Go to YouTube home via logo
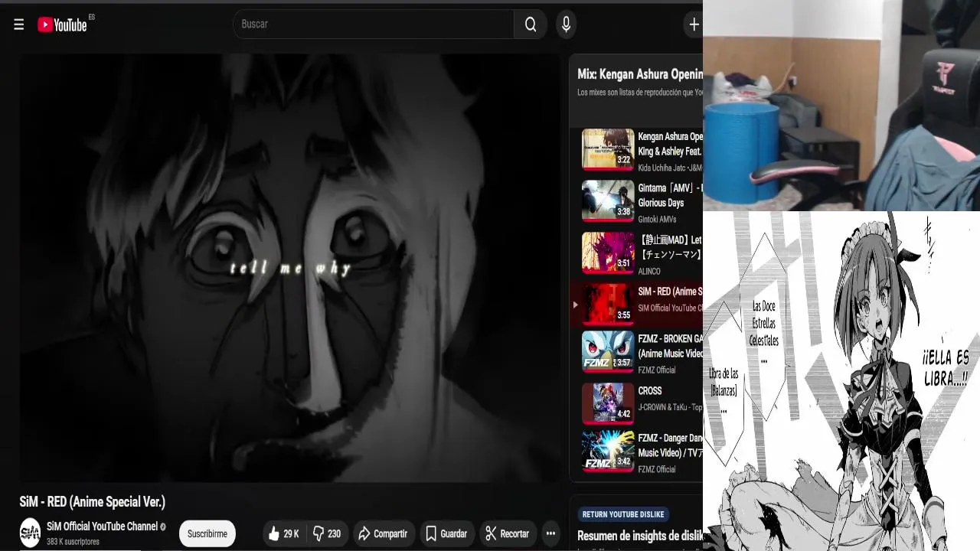 click(63, 24)
